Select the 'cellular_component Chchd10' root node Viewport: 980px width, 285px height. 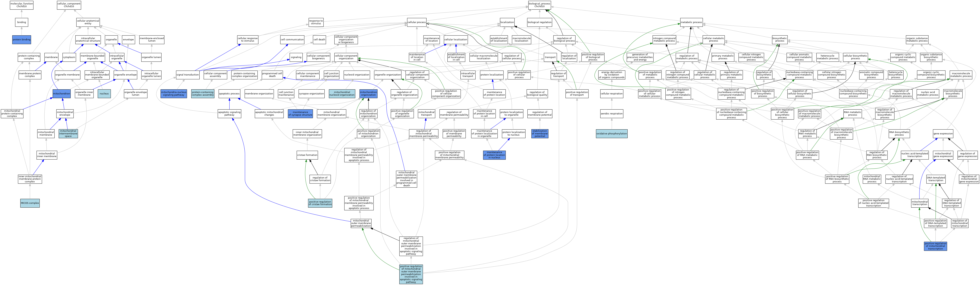click(x=69, y=5)
